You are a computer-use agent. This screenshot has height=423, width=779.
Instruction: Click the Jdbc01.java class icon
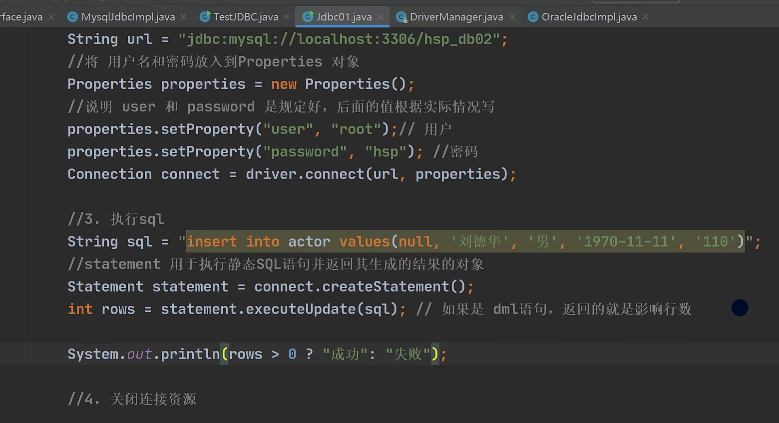pyautogui.click(x=308, y=17)
